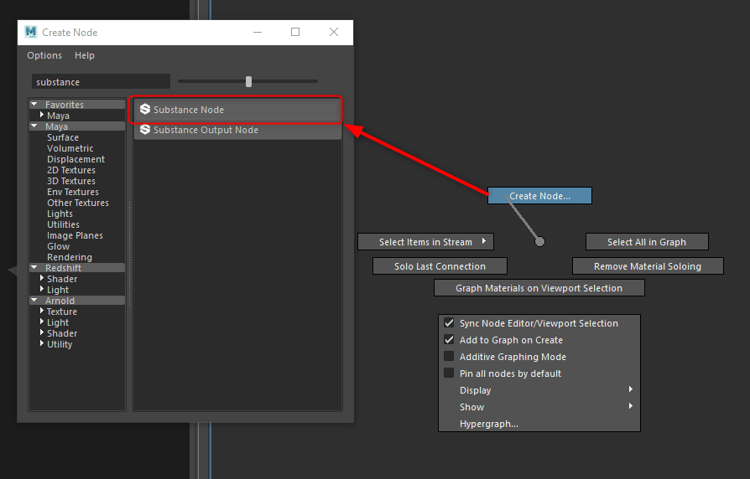Viewport: 750px width, 479px height.
Task: Enable Additive Graphing Mode checkbox
Action: pos(449,356)
